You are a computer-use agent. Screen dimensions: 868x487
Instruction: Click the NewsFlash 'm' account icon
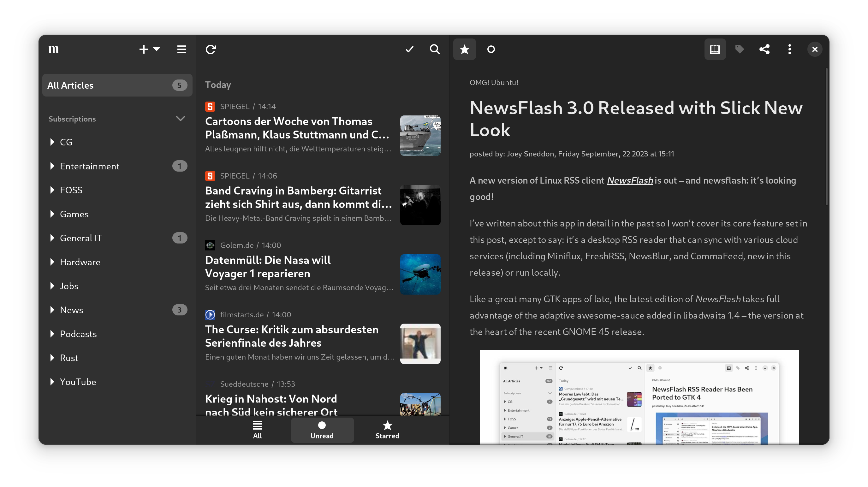(53, 49)
